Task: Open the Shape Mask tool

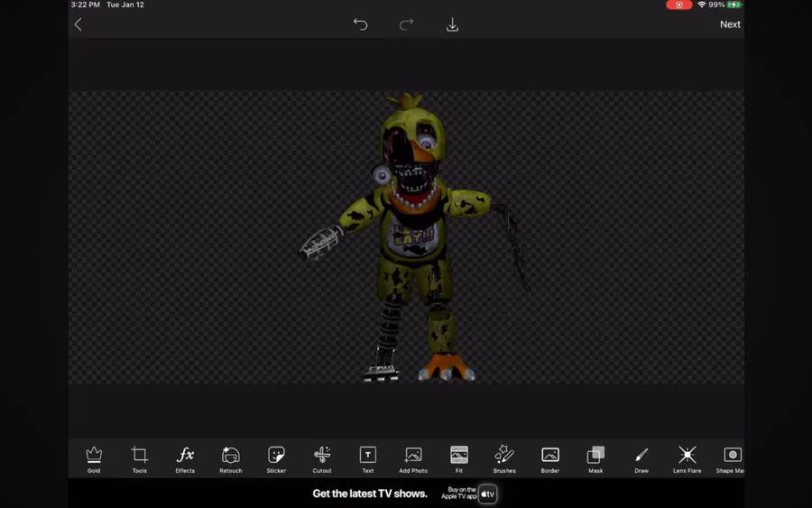Action: pos(731,459)
